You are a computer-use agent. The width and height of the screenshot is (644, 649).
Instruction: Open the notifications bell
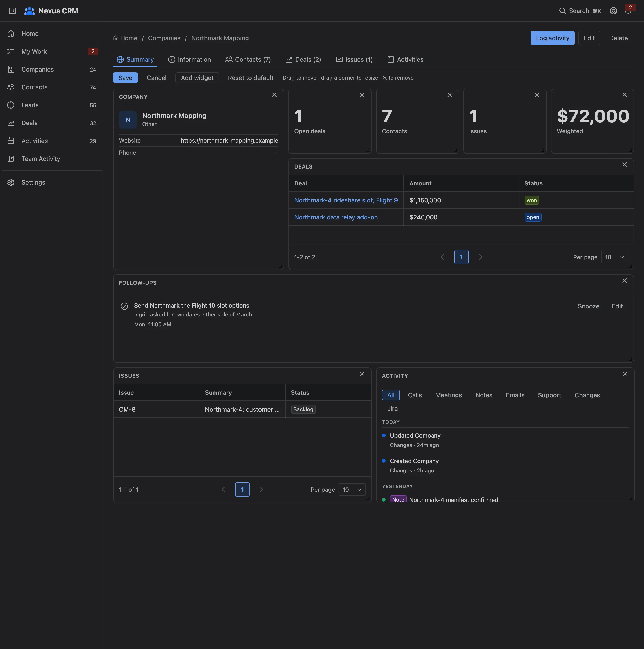[x=627, y=11]
